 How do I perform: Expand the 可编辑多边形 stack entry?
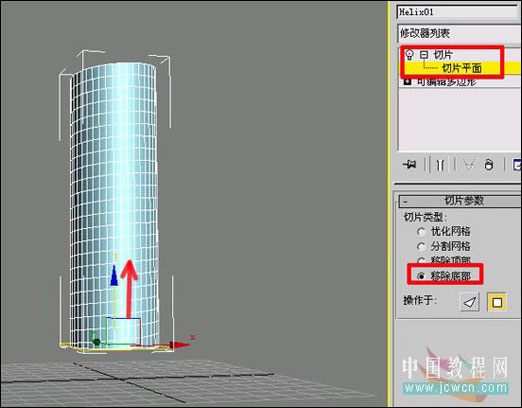(407, 81)
